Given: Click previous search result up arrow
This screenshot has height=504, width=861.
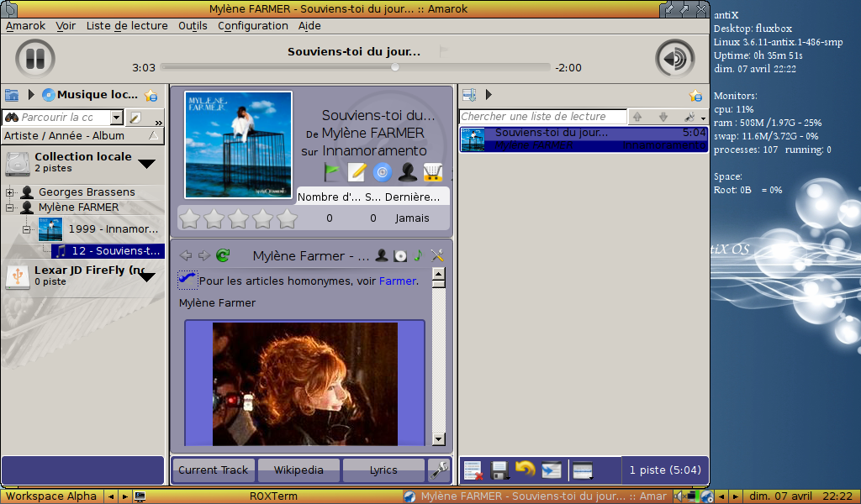Looking at the screenshot, I should point(637,117).
